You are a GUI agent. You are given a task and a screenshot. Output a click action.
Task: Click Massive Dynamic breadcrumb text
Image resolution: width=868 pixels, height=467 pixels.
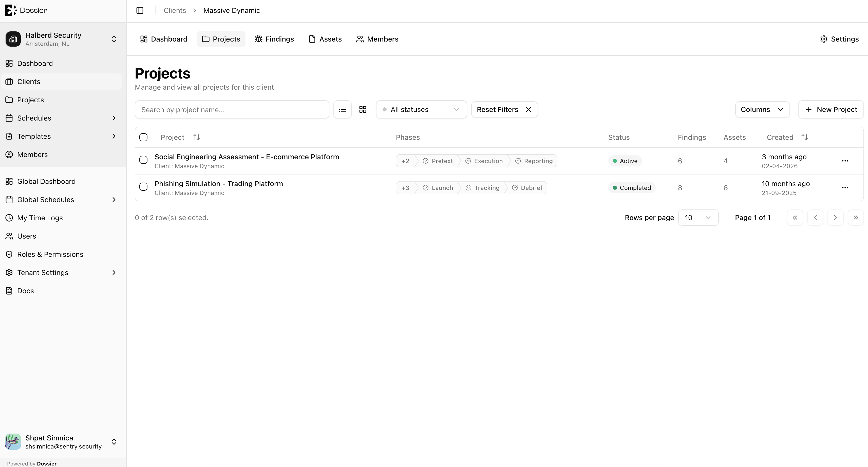232,10
